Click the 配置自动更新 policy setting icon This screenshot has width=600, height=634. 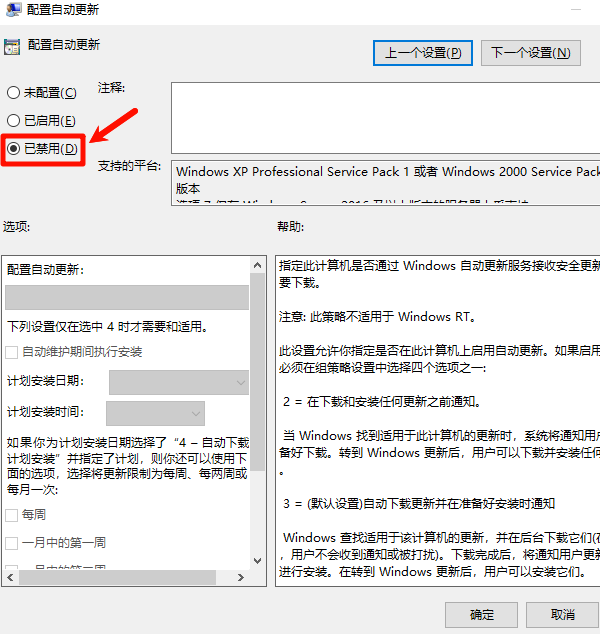pyautogui.click(x=12, y=46)
